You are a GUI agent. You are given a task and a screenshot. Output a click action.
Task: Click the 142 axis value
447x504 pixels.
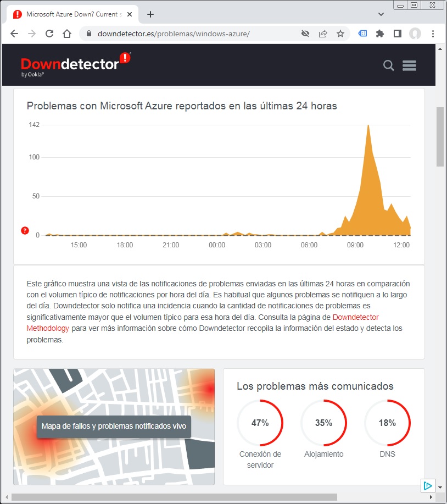point(34,125)
